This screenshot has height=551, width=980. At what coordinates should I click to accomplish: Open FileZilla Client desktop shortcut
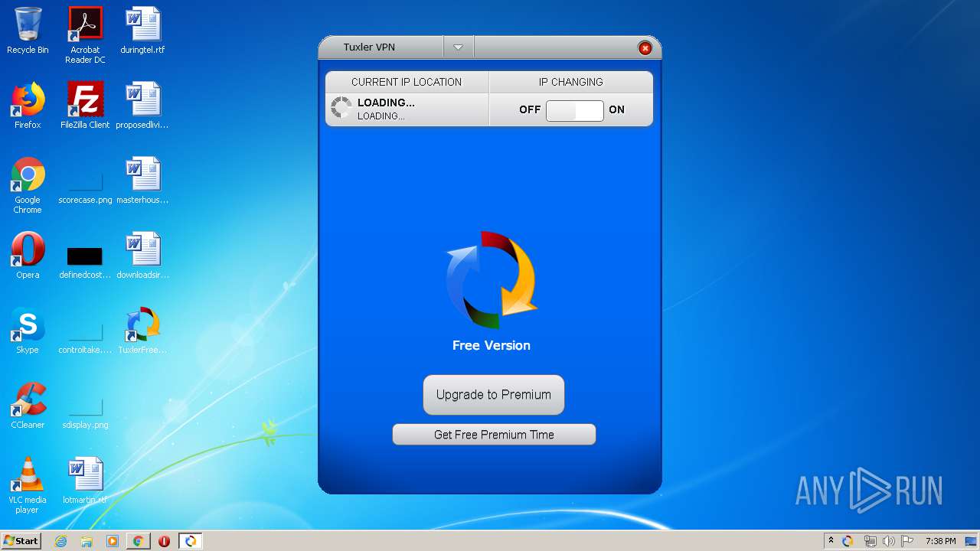(85, 106)
